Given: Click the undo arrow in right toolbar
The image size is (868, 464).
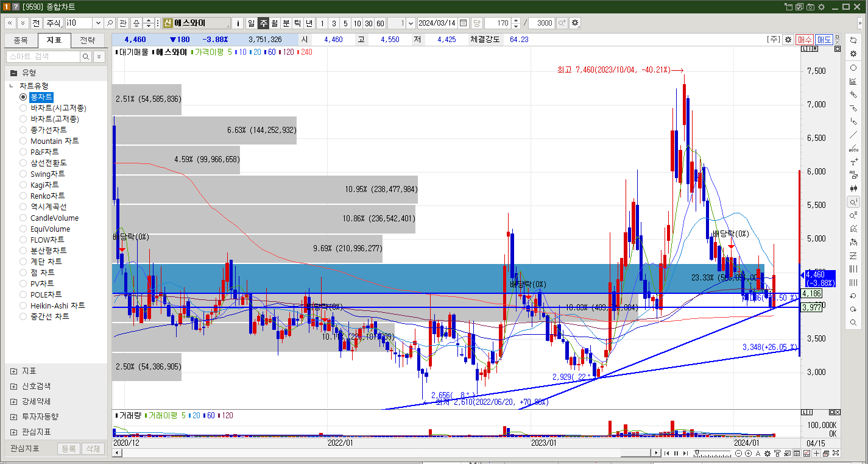Looking at the screenshot, I should click(853, 296).
